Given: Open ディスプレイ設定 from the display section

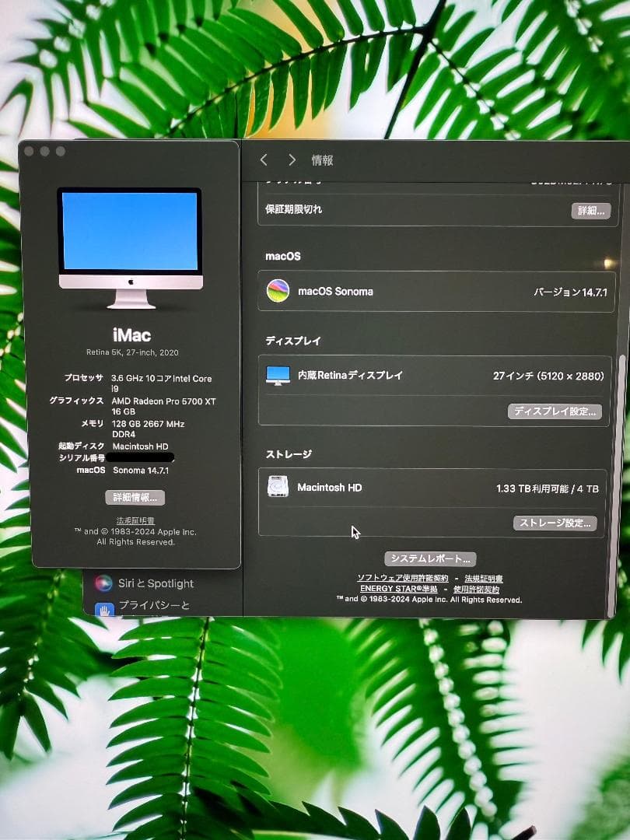Looking at the screenshot, I should pyautogui.click(x=555, y=411).
